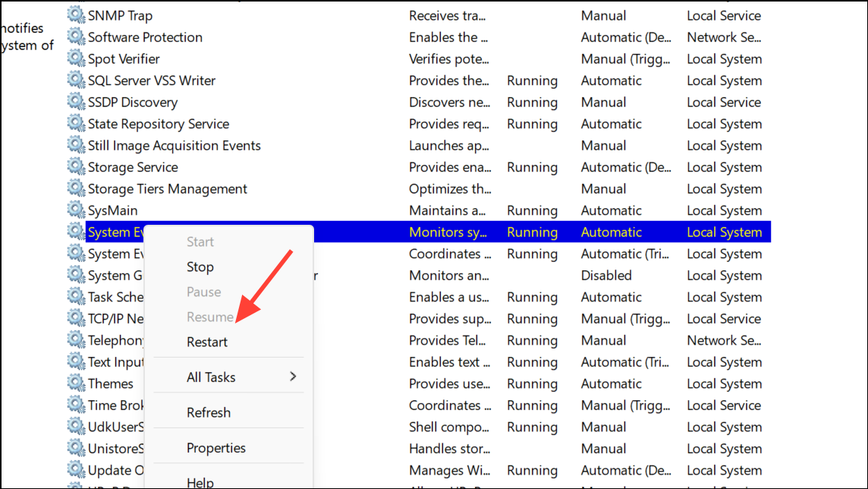
Task: Click the Spot Verifier gear icon
Action: click(76, 58)
